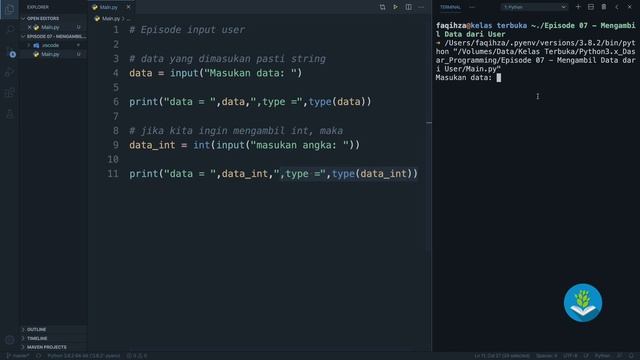Screen dimensions: 640x360
Task: Open Source Control view with badge
Action: tap(10, 51)
